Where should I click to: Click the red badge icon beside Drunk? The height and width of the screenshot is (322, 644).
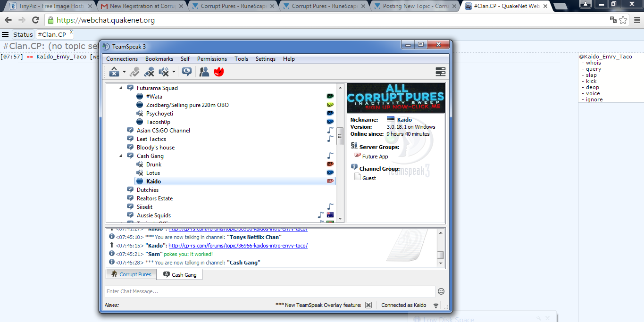330,164
